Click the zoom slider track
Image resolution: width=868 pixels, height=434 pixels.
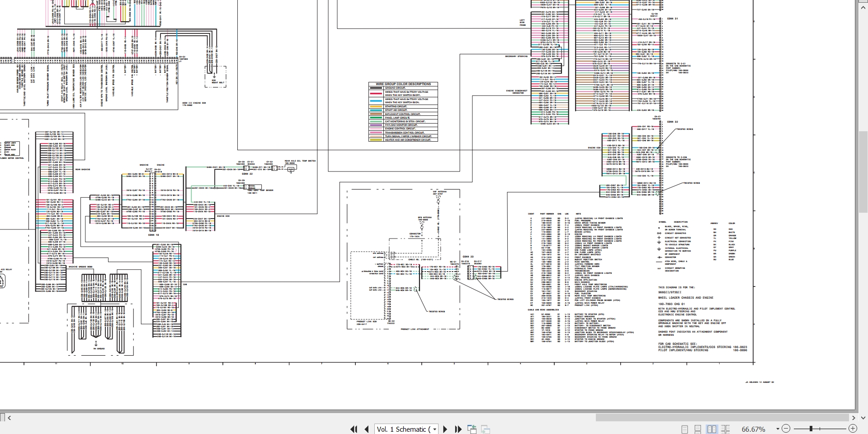(819, 429)
